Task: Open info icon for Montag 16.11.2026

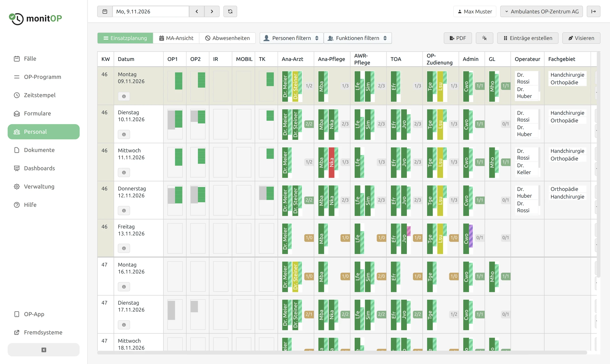Action: pos(124,287)
